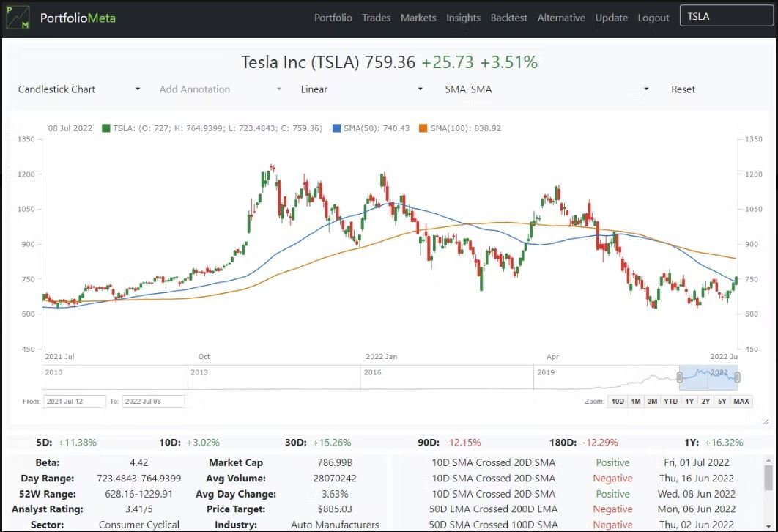Click the Logout link
This screenshot has height=532, width=778.
(653, 18)
